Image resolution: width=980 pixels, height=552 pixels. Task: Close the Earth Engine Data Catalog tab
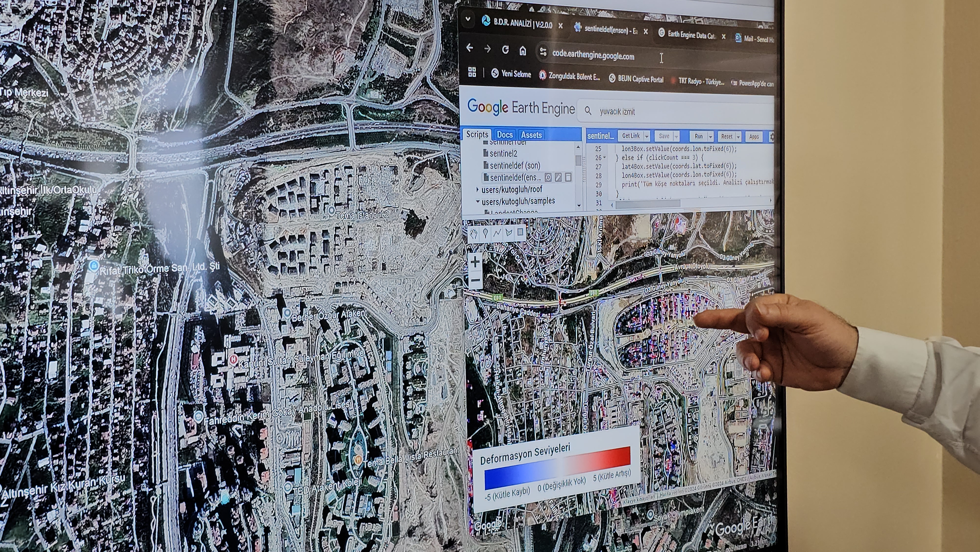click(x=723, y=37)
